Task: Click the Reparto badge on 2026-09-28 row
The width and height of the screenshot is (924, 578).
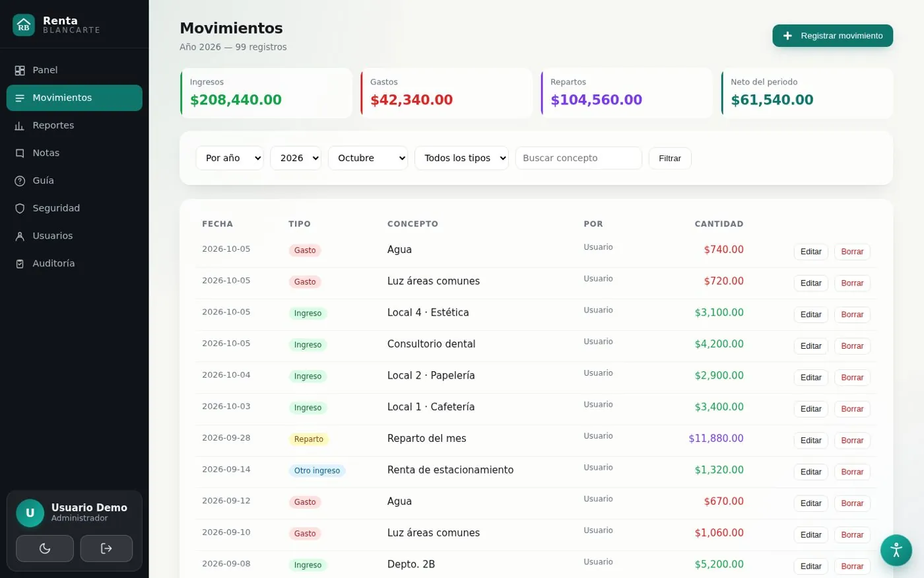Action: coord(308,439)
